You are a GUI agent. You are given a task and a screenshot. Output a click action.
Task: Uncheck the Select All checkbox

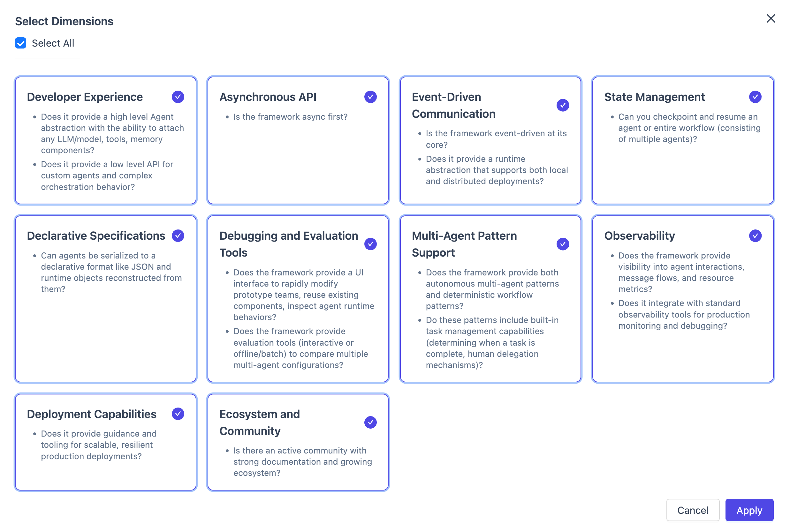[20, 43]
